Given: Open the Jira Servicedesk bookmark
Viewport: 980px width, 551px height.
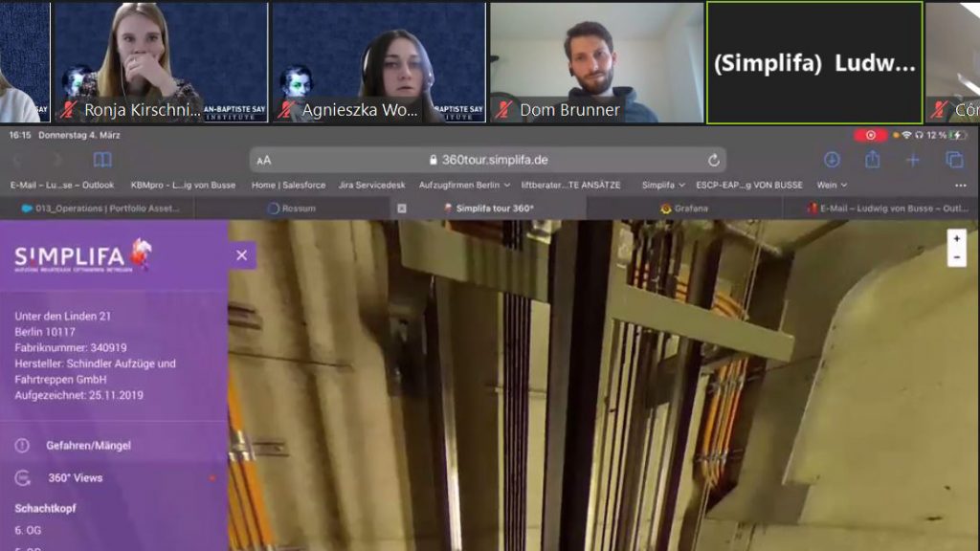Looking at the screenshot, I should [372, 186].
